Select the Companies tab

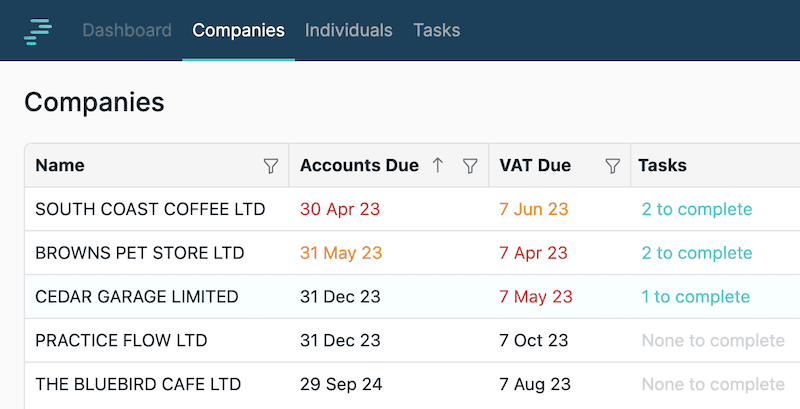238,30
